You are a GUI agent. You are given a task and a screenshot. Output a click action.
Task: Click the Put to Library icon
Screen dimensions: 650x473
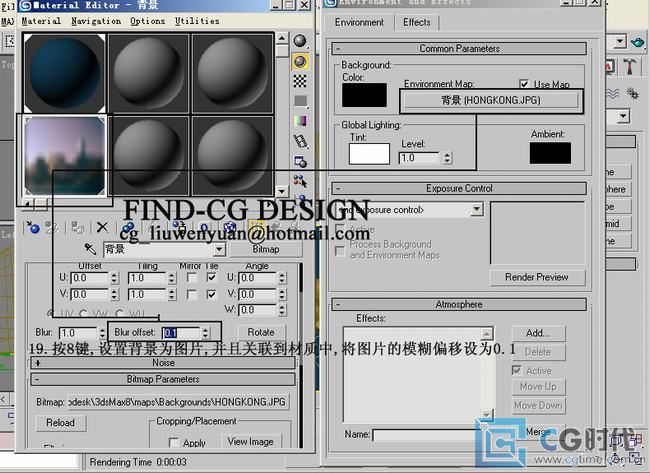coord(179,227)
